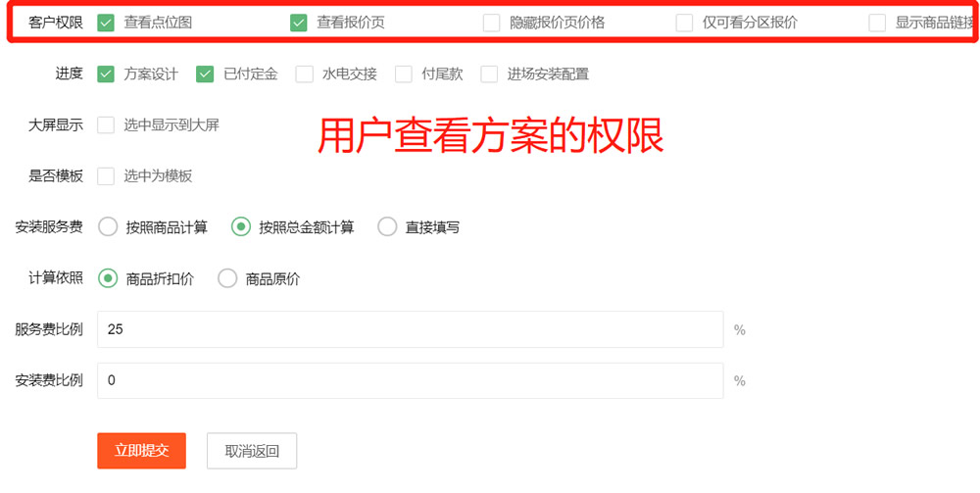Screen dimensions: 980x493
Task: Uncheck the 查看报价页 permission checkbox
Action: coord(299,24)
